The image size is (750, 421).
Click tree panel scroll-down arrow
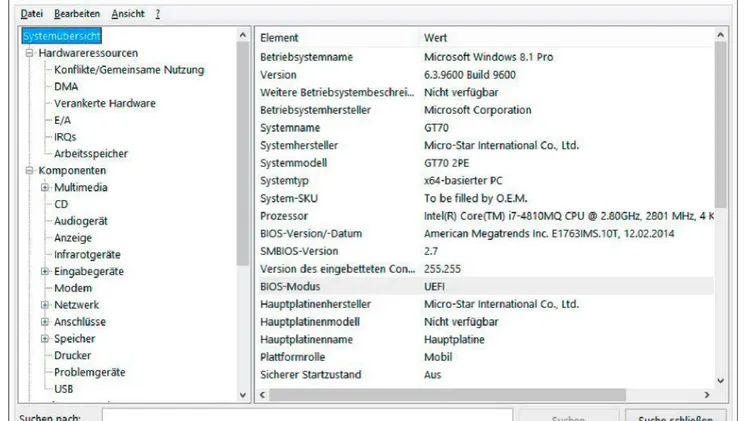243,395
